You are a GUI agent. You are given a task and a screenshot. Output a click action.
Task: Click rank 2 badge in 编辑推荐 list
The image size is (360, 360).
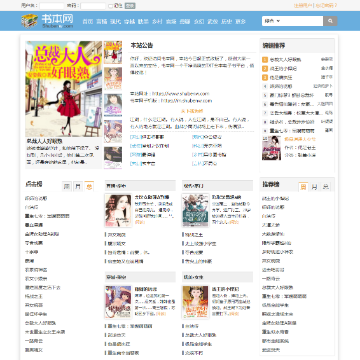point(265,69)
